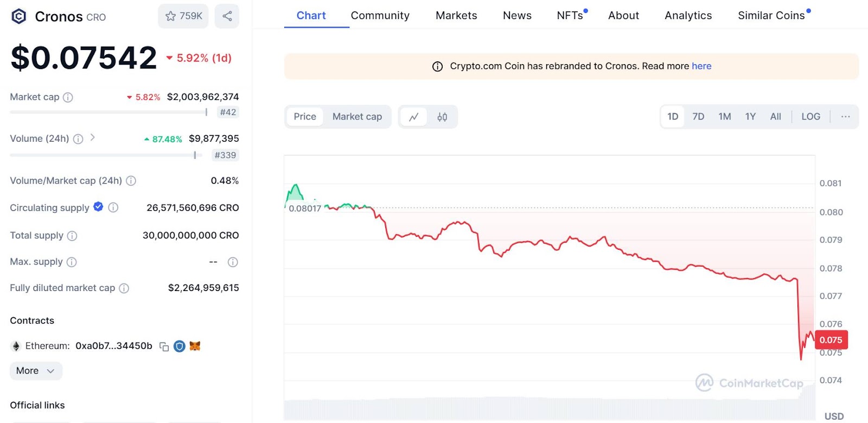This screenshot has width=868, height=423.
Task: Click Circulating supply verified badge
Action: 98,206
